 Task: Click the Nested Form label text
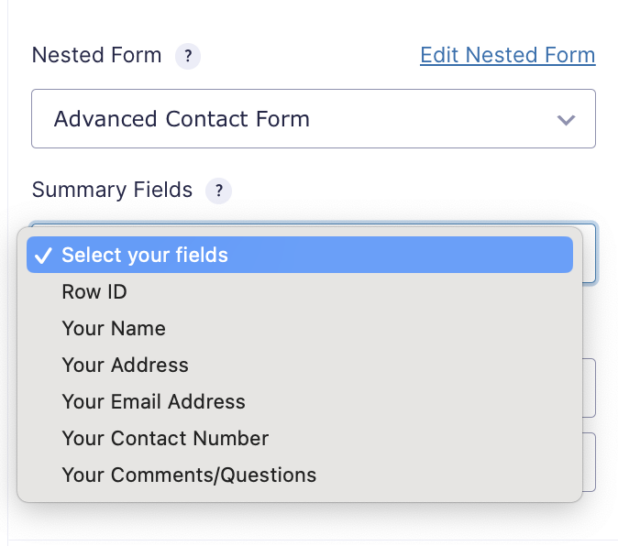click(x=97, y=55)
